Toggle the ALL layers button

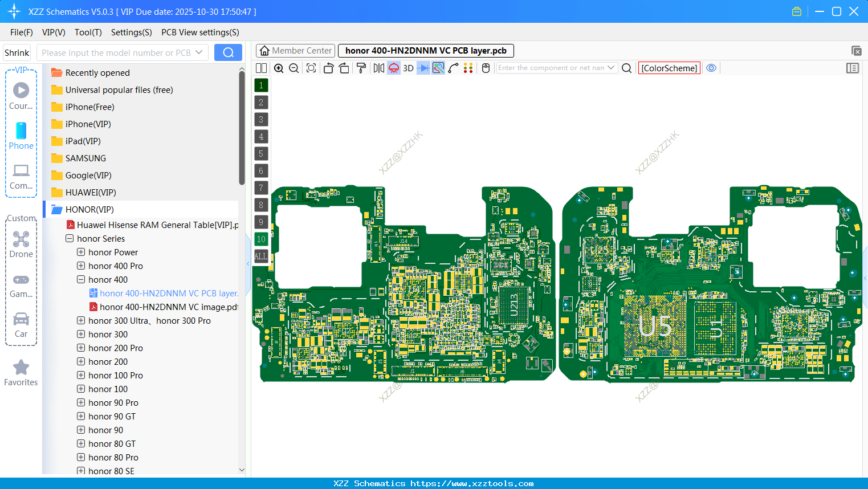[x=261, y=256]
